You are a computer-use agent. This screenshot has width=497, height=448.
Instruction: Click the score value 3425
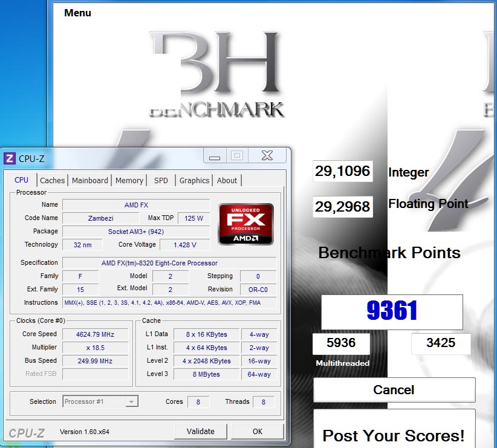point(441,343)
